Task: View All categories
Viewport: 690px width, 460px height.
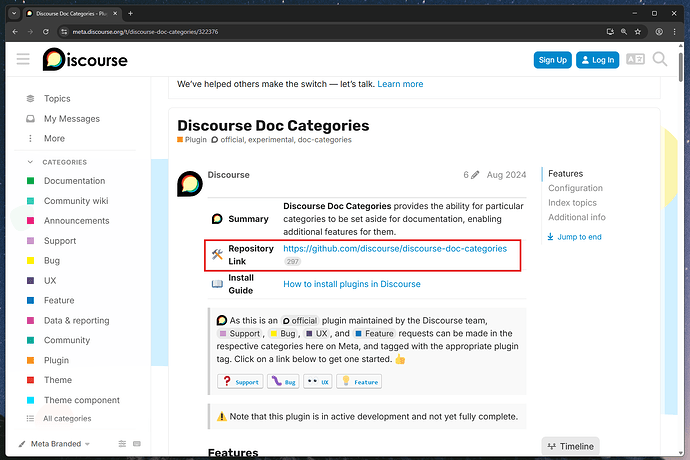Action: click(67, 419)
